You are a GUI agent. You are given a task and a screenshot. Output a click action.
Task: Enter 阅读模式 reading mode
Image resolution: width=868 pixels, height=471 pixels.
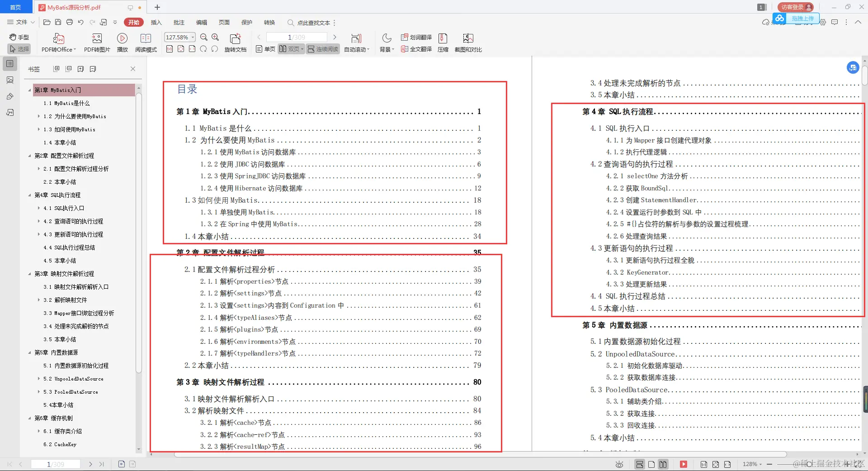[x=146, y=42]
